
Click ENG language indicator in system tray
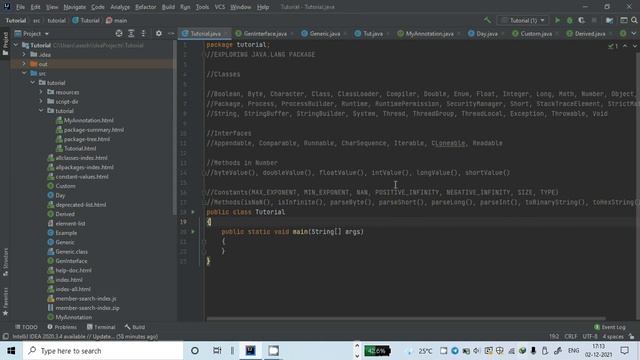(x=573, y=351)
